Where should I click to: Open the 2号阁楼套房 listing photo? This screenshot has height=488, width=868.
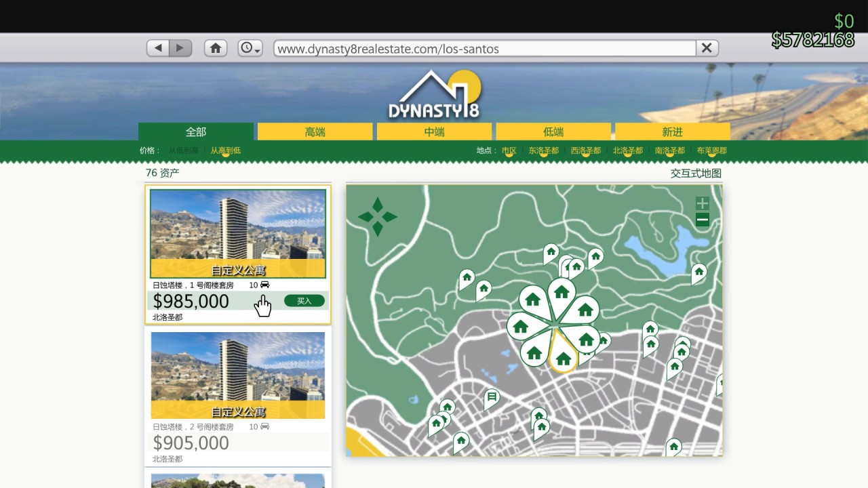(x=238, y=375)
